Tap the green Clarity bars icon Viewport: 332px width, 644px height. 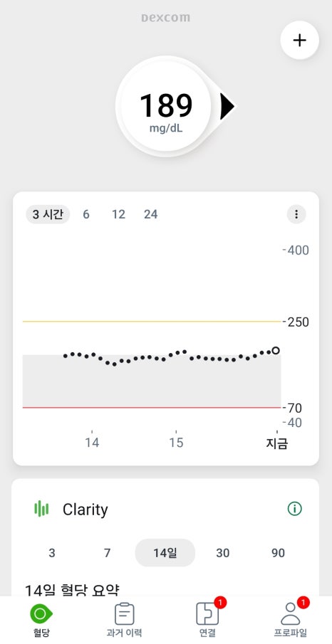click(41, 509)
